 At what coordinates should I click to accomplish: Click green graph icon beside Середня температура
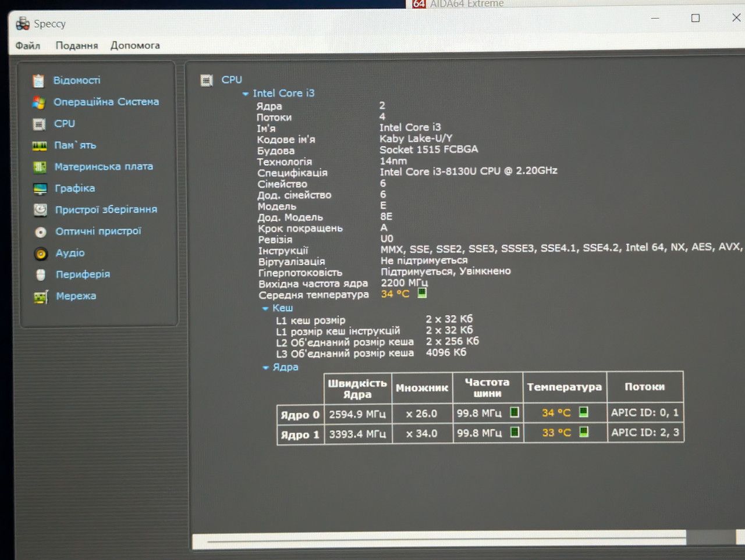point(422,293)
